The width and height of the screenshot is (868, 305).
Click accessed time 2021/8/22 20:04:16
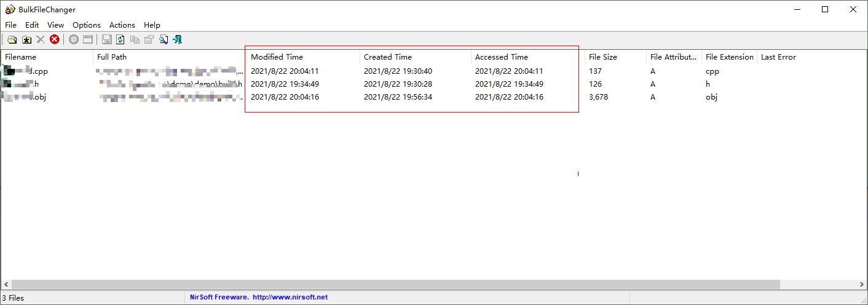509,97
